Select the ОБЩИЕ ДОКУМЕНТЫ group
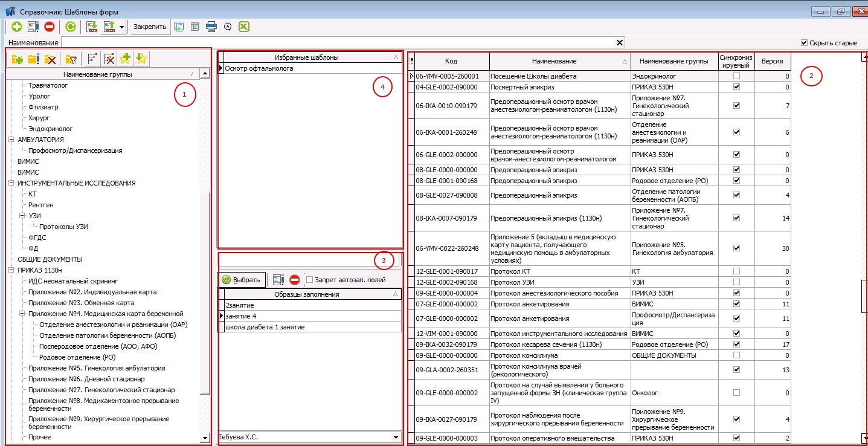868x446 pixels. pos(50,259)
